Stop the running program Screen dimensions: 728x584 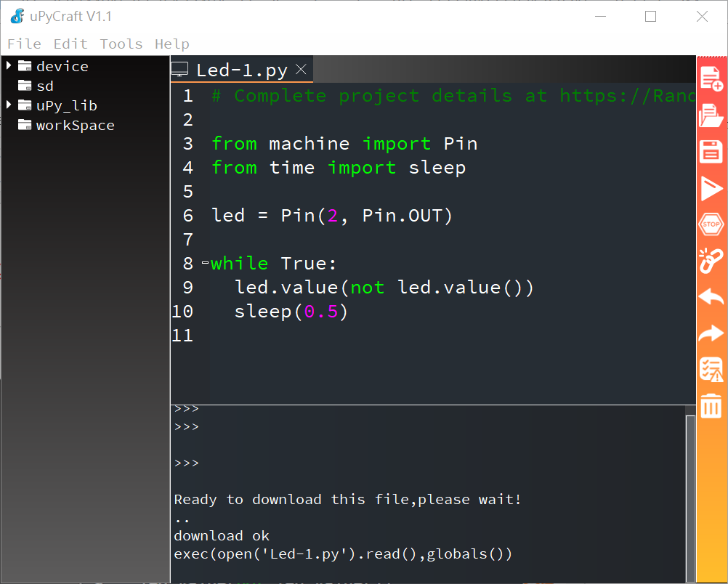[x=711, y=224]
